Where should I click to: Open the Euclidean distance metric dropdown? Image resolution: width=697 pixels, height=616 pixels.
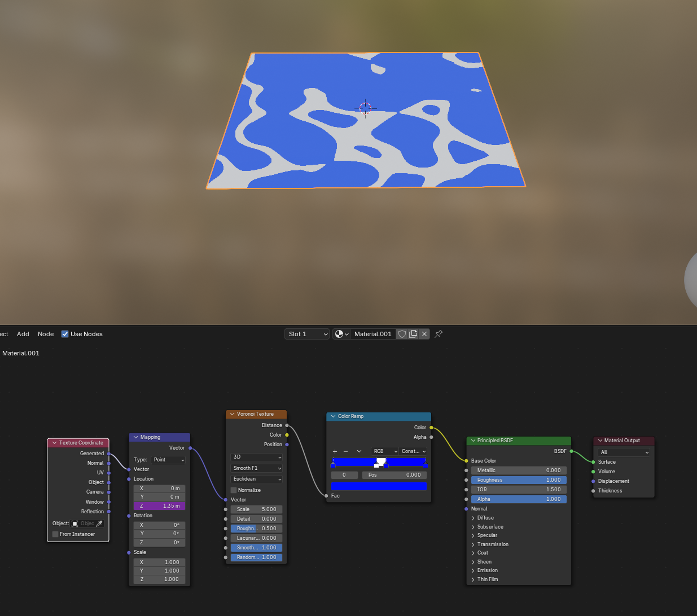tap(256, 479)
